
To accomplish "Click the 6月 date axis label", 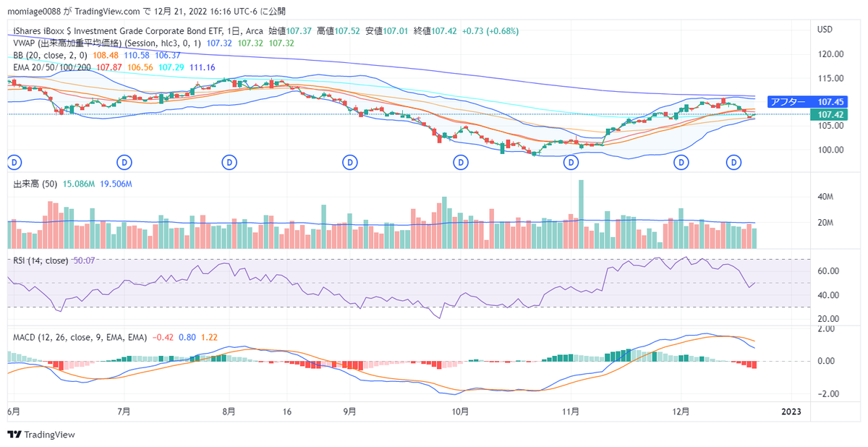I will [14, 412].
